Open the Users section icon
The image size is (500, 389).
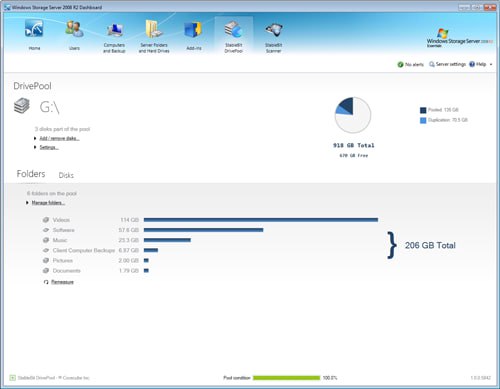coord(74,29)
